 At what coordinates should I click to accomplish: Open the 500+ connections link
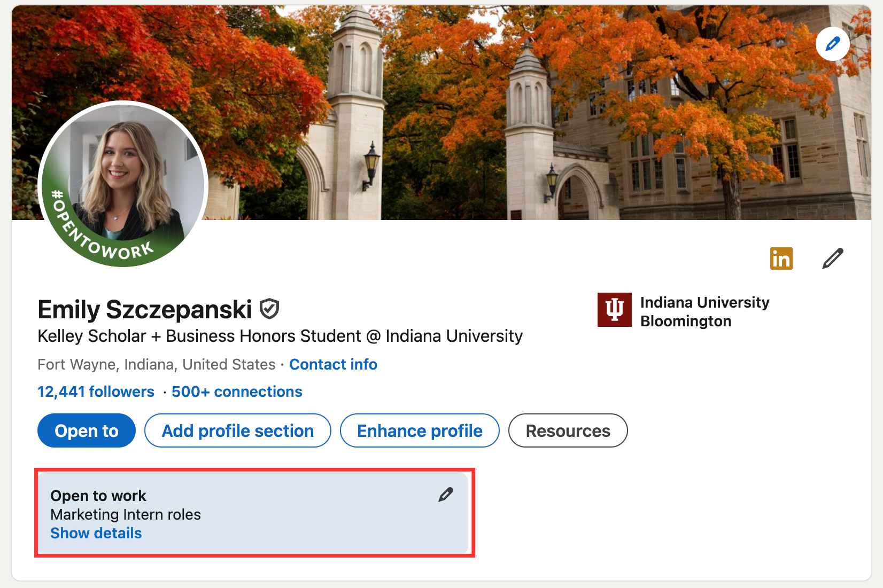coord(237,391)
